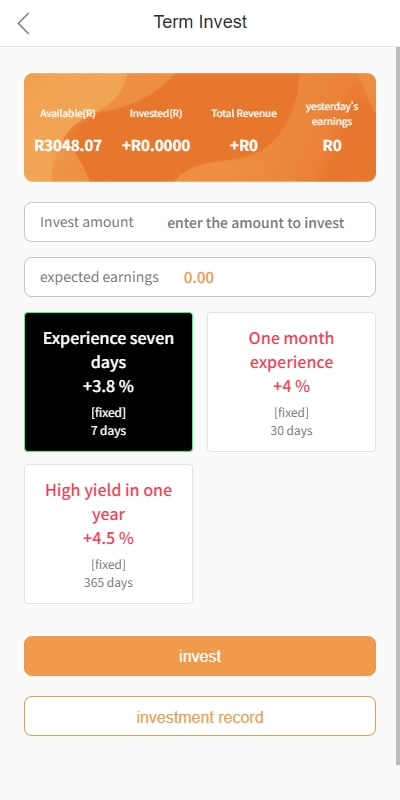
Task: Select the Total Revenue +R0 figure
Action: [243, 146]
